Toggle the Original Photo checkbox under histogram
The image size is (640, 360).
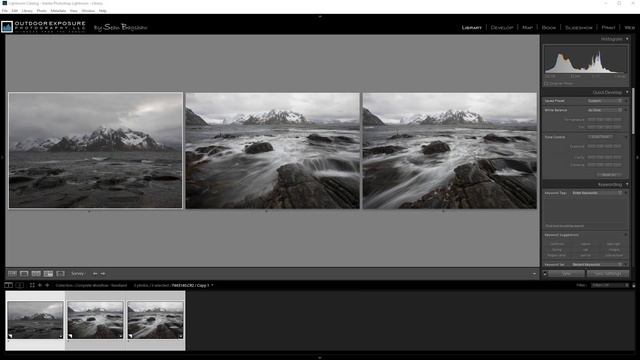pyautogui.click(x=546, y=83)
